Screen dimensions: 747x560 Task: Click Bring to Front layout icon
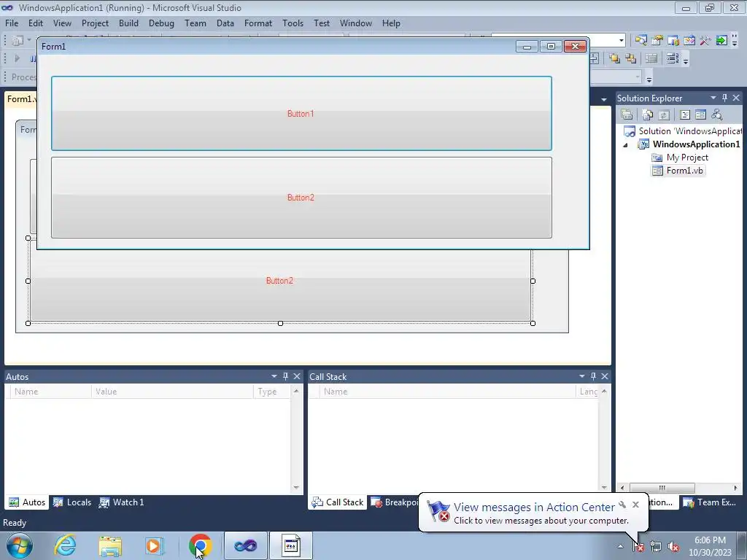[614, 58]
